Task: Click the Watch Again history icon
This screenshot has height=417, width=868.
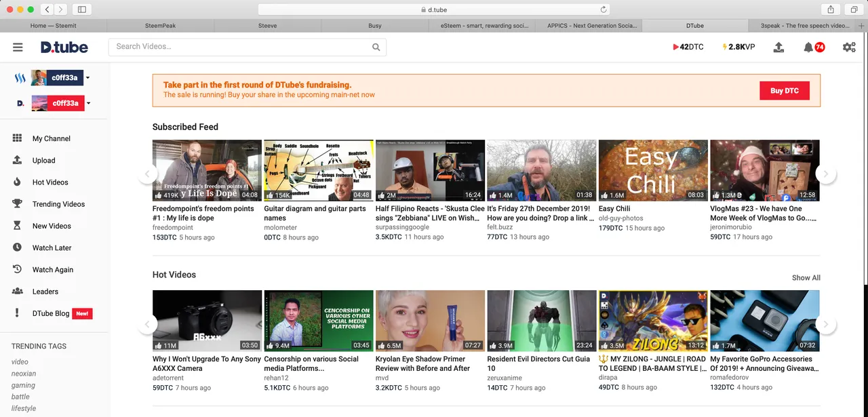Action: [x=18, y=269]
